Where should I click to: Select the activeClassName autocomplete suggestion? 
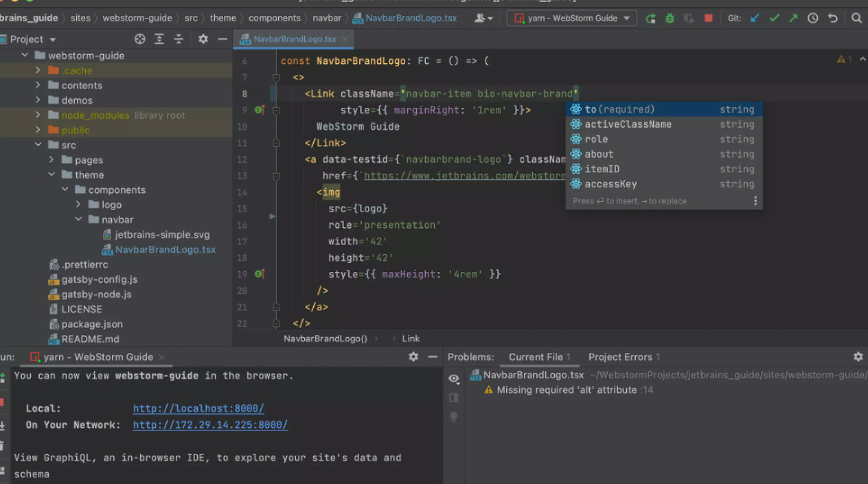[628, 124]
